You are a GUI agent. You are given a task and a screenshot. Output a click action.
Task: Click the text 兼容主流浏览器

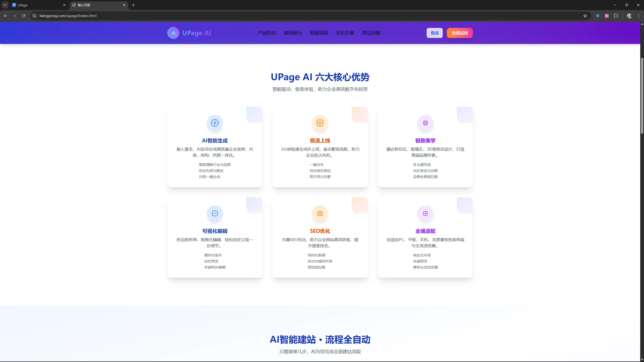(x=425, y=267)
